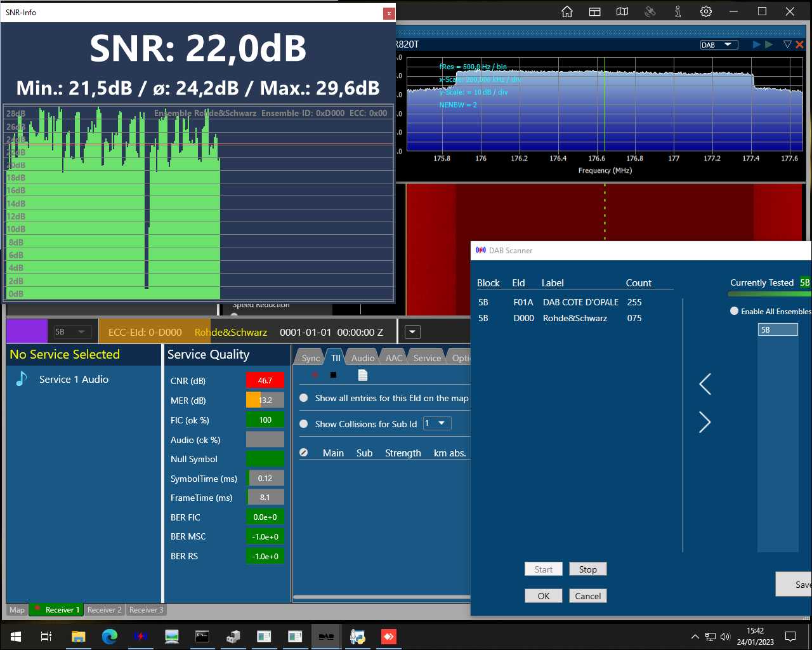Click the Stop button in DAB Scanner

tap(588, 569)
